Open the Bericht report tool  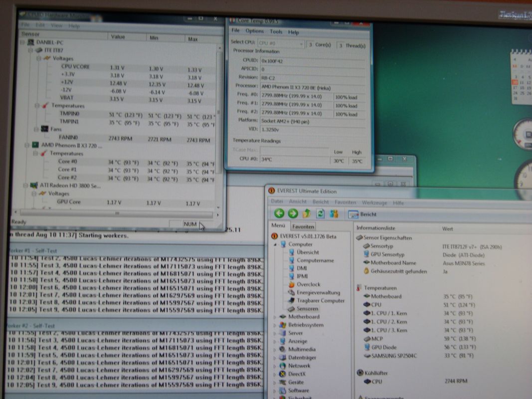pos(362,214)
